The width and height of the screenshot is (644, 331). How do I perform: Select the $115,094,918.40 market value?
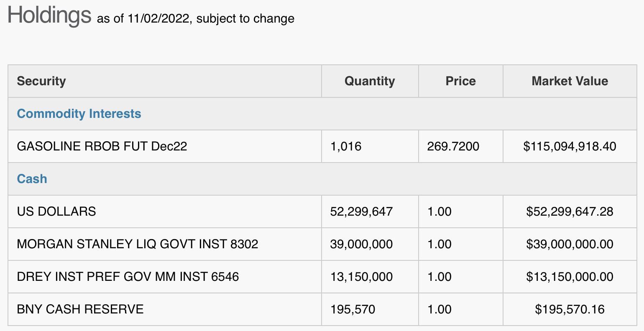(570, 146)
